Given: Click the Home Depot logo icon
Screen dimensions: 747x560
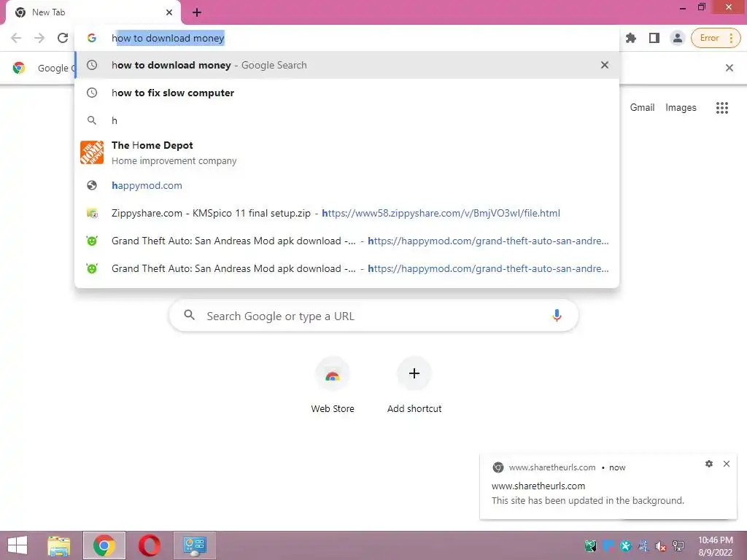Looking at the screenshot, I should 92,152.
